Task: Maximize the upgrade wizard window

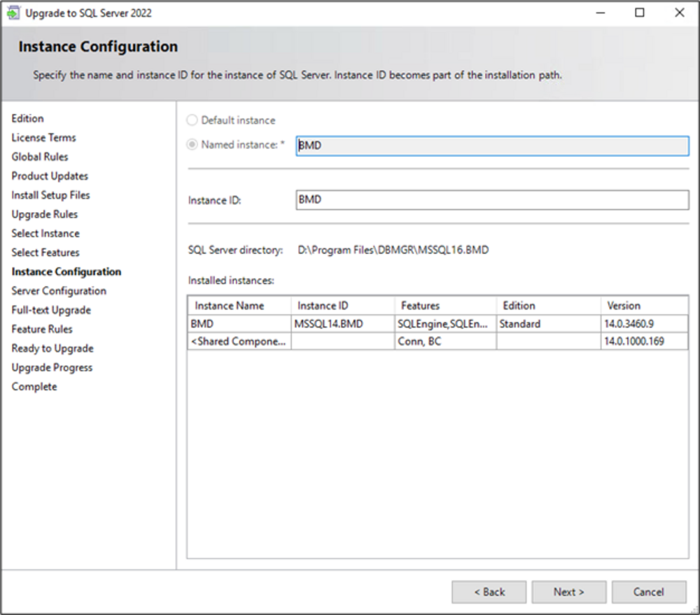Action: (x=640, y=13)
